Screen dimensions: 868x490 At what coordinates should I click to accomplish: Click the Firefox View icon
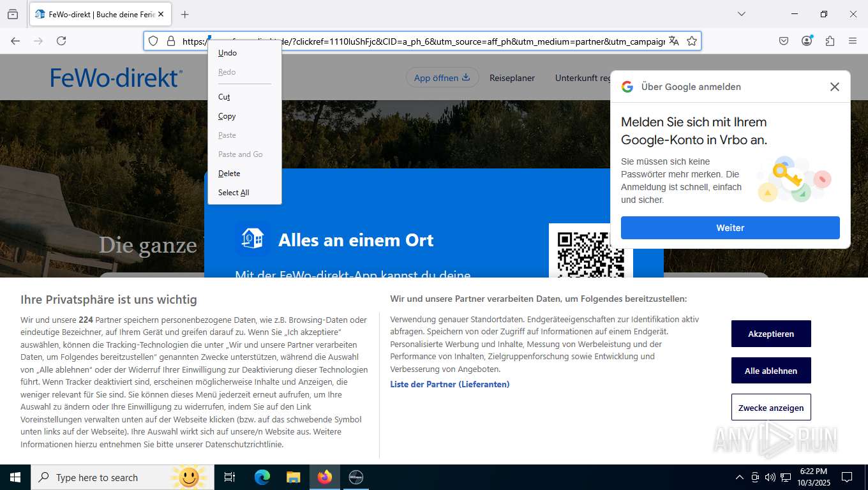[x=13, y=14]
